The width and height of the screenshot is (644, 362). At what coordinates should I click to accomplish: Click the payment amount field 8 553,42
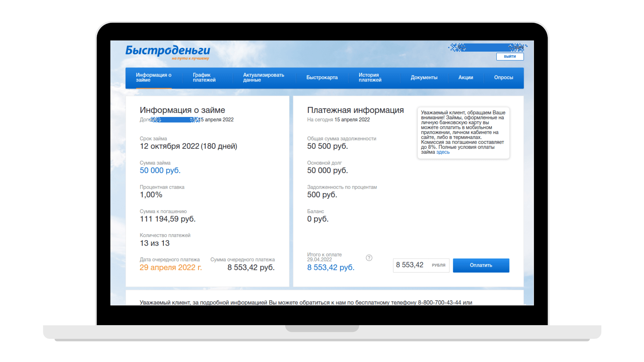click(x=421, y=265)
